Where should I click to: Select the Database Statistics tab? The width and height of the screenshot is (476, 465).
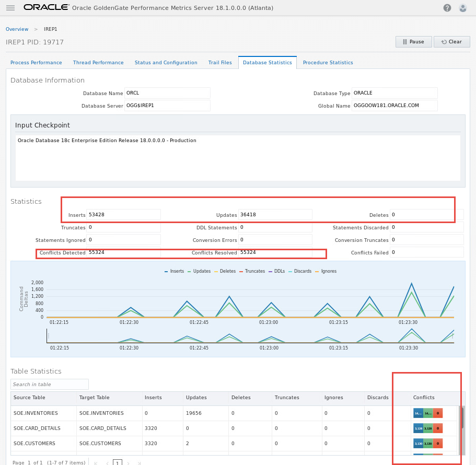tap(268, 63)
